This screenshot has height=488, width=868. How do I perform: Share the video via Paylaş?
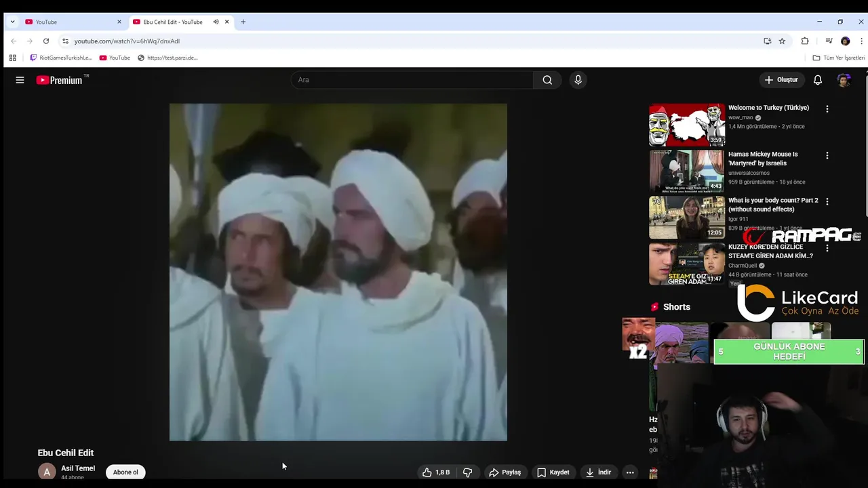coord(505,472)
